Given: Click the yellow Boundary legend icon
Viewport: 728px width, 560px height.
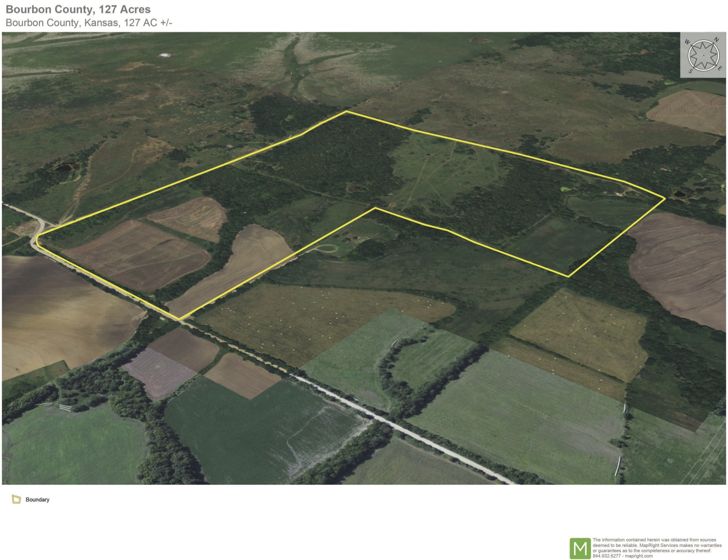Looking at the screenshot, I should tap(16, 499).
